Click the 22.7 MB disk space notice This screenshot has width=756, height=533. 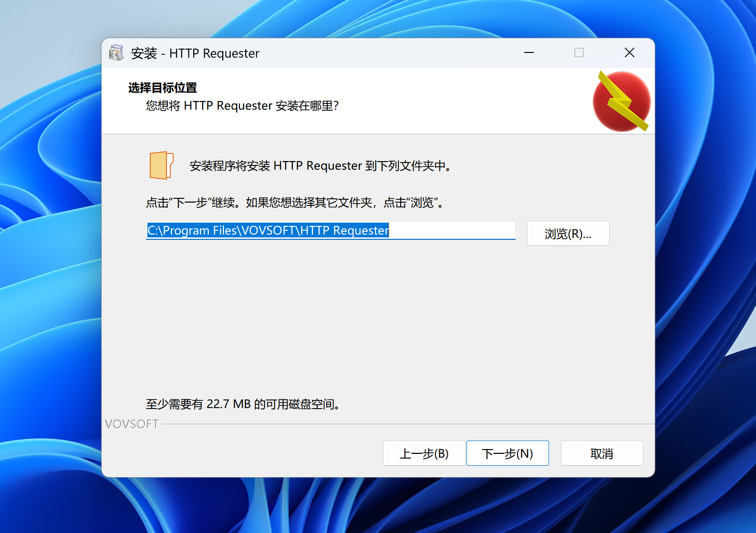click(x=243, y=404)
